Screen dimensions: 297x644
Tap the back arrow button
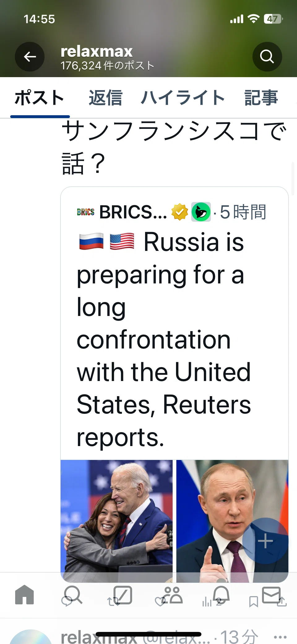pyautogui.click(x=30, y=57)
